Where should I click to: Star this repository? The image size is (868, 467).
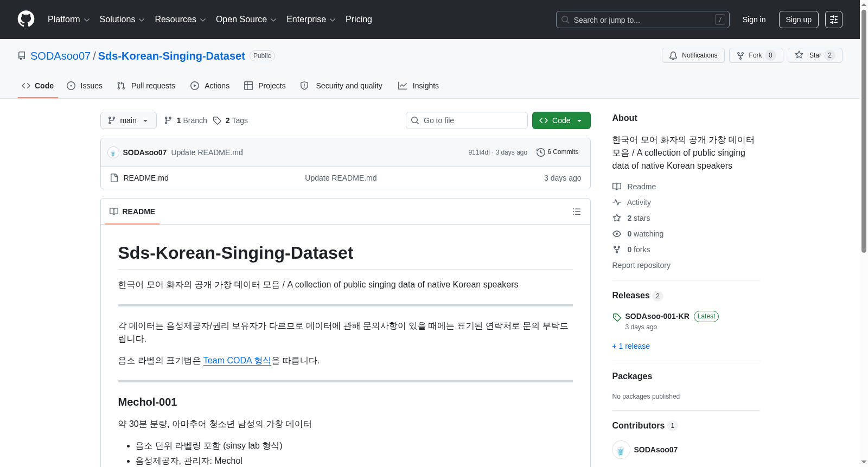click(814, 55)
